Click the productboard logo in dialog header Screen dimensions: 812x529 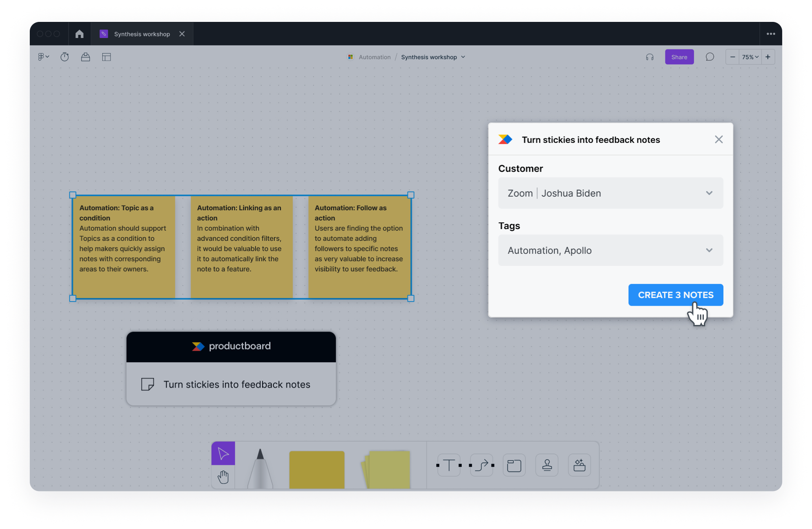click(x=505, y=139)
